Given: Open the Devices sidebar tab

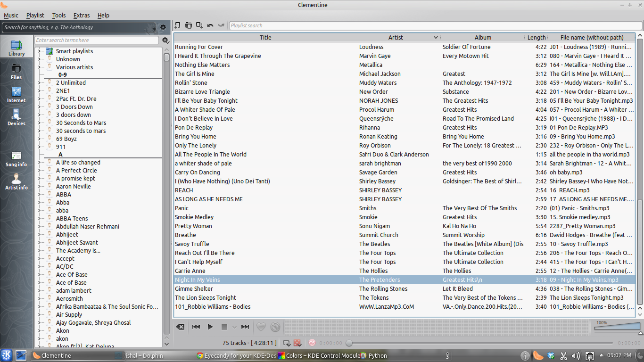Looking at the screenshot, I should (17, 118).
